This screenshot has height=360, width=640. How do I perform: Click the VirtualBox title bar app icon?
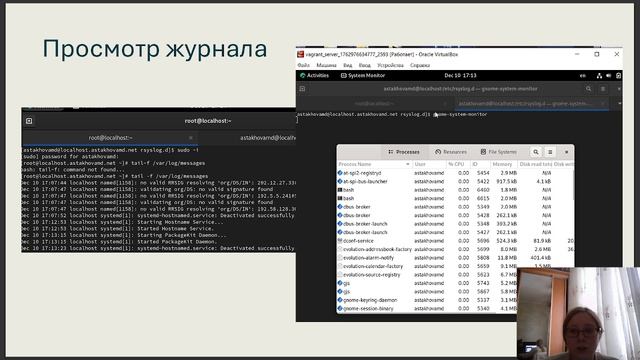(300, 54)
